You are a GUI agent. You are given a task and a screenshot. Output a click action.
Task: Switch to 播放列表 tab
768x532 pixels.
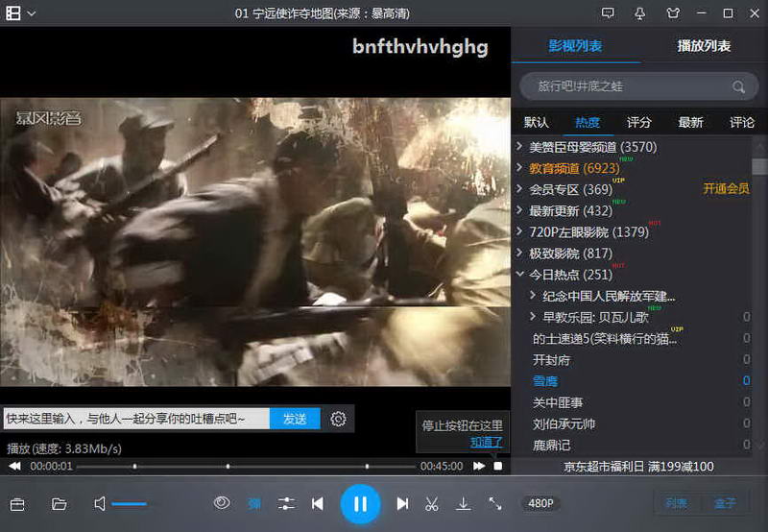(704, 46)
